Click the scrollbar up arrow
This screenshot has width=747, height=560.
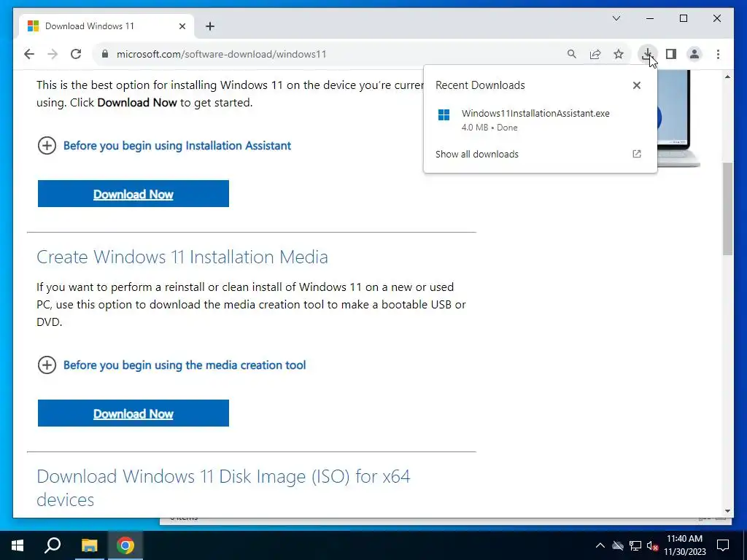click(x=727, y=77)
